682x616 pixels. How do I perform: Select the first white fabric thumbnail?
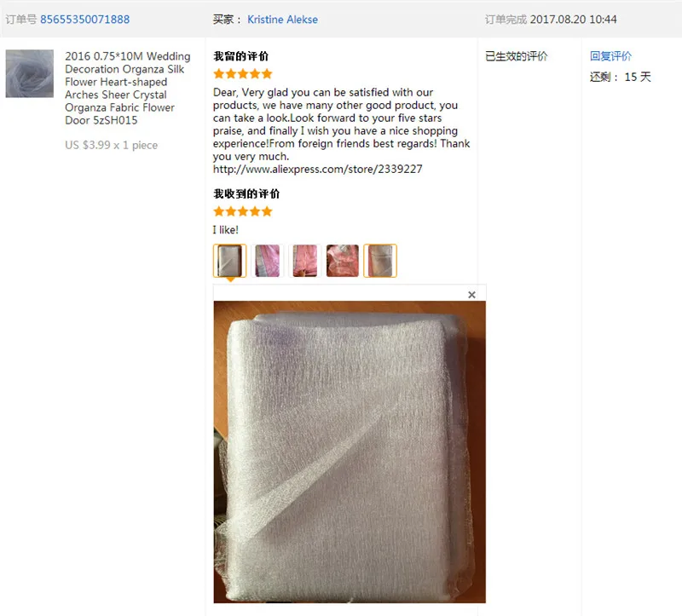point(229,261)
